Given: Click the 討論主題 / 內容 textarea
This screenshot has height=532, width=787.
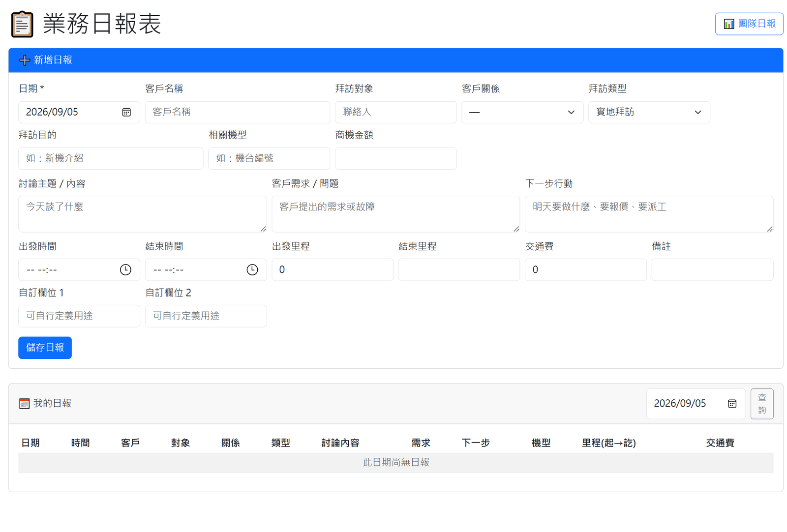Looking at the screenshot, I should coord(143,214).
